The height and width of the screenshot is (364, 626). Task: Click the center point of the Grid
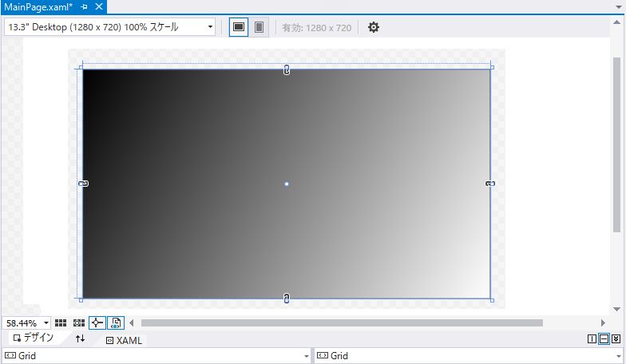click(x=286, y=184)
